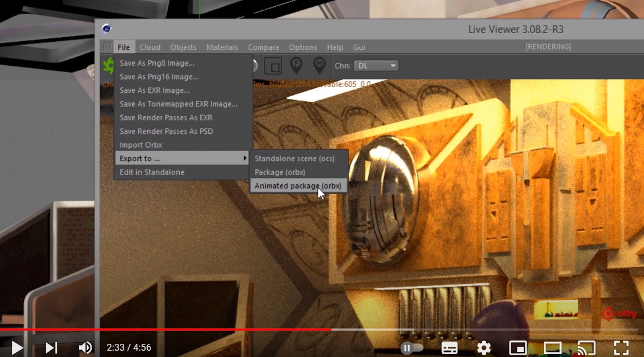Cast video to a TV
Screen dimensions: 644x357
coord(587,348)
